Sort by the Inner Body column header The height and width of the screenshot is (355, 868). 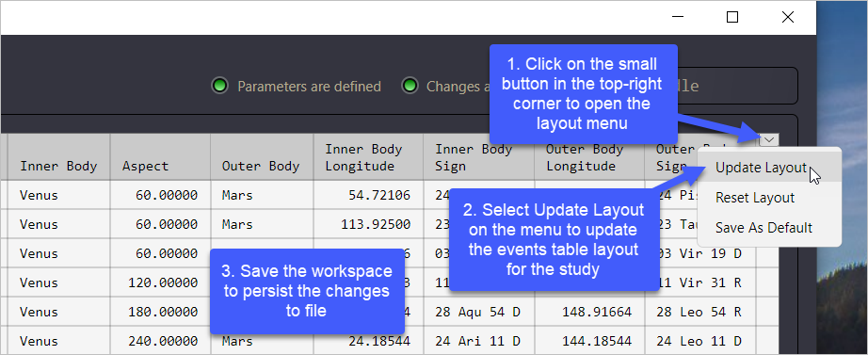click(x=58, y=157)
